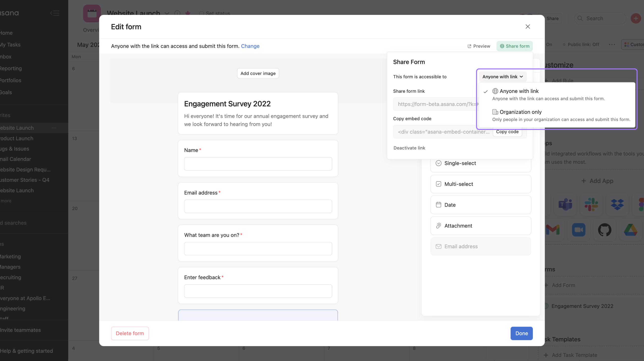The height and width of the screenshot is (361, 644).
Task: Click the Name input field
Action: click(258, 164)
